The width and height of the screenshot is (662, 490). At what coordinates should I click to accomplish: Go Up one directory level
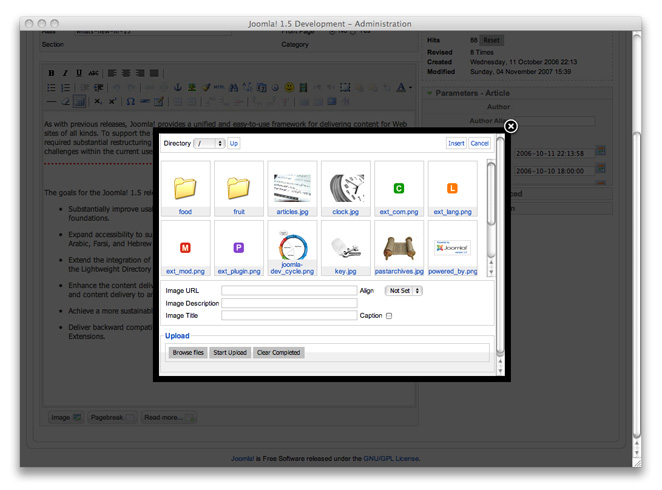pyautogui.click(x=234, y=144)
